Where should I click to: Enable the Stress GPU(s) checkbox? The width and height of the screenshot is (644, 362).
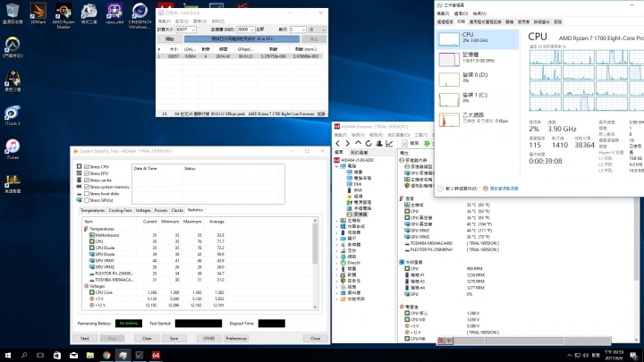[x=87, y=200]
